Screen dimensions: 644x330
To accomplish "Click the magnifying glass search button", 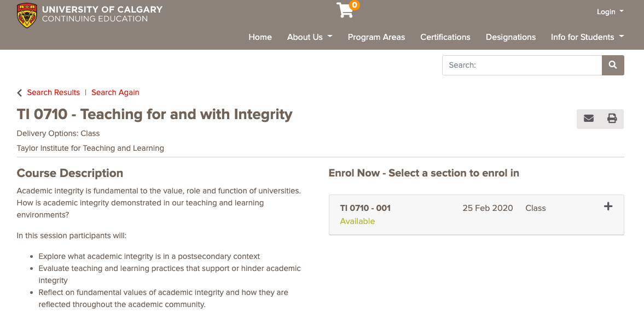I will click(613, 65).
